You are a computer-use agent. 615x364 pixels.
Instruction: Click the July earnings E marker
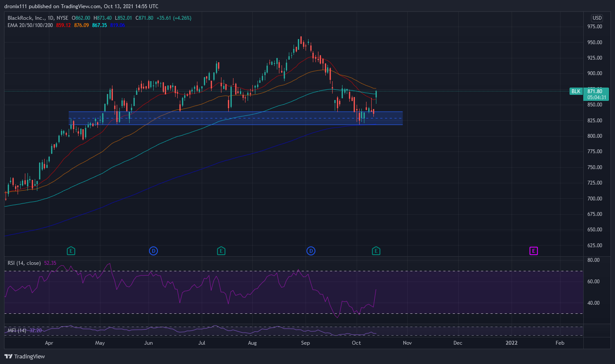click(x=221, y=251)
